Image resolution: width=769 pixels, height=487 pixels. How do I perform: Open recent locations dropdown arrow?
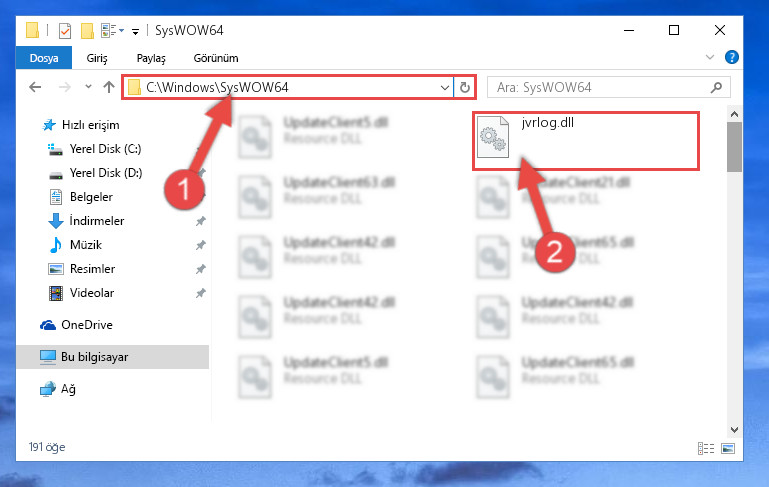[x=88, y=87]
